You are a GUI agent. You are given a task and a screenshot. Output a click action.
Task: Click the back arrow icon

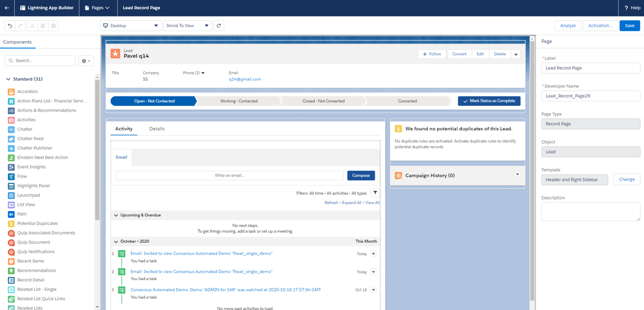7,8
